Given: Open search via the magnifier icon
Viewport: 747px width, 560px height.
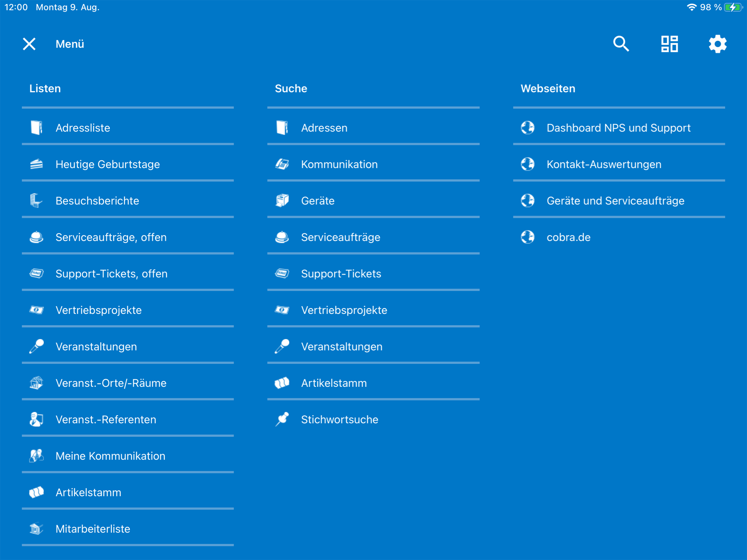Looking at the screenshot, I should 621,44.
